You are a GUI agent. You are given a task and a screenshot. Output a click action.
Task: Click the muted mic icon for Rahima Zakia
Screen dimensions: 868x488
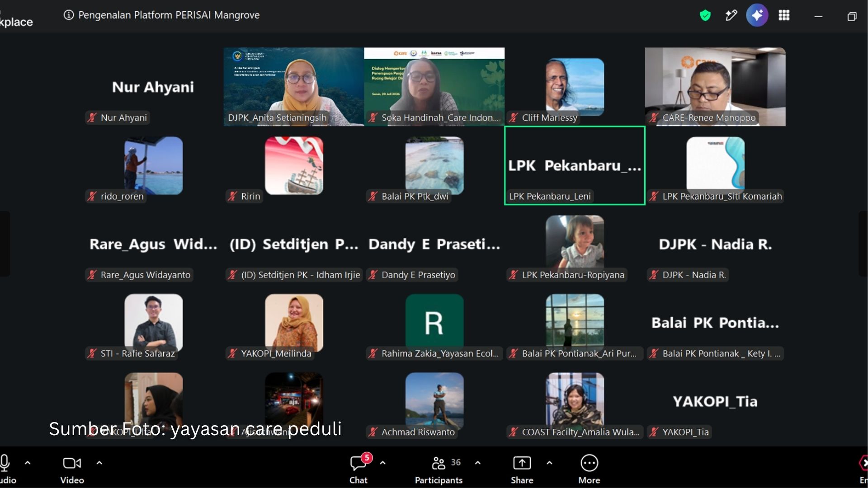[x=373, y=353]
